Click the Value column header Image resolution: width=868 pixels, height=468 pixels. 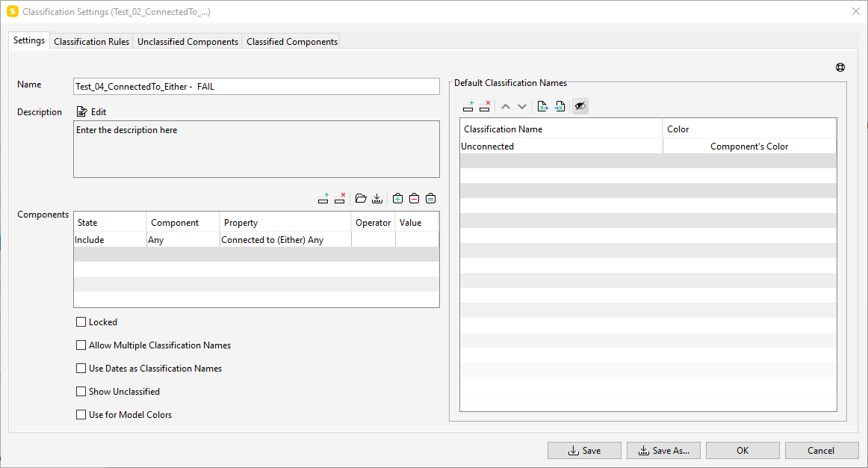click(417, 223)
